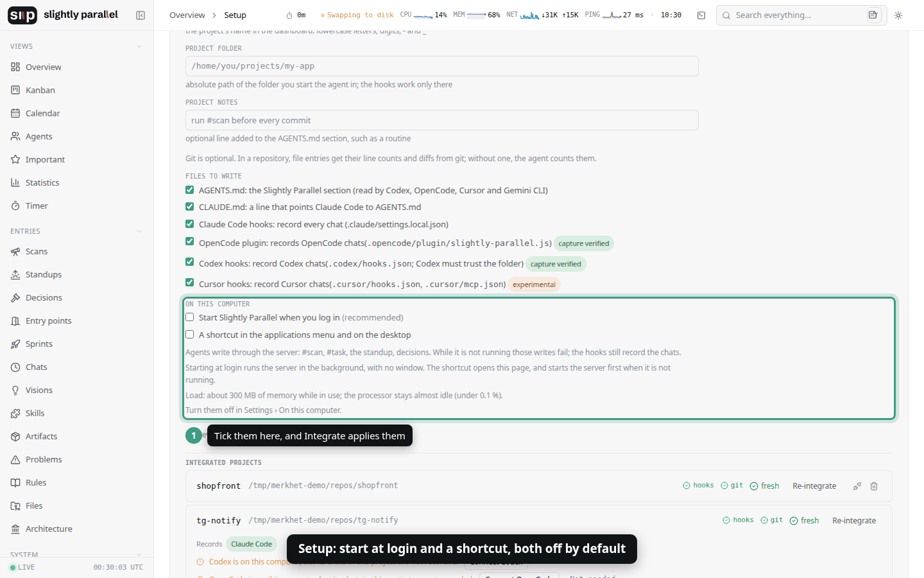Screen dimensions: 924x578
Task: Click the unlink icon for shopfront
Action: click(x=857, y=486)
